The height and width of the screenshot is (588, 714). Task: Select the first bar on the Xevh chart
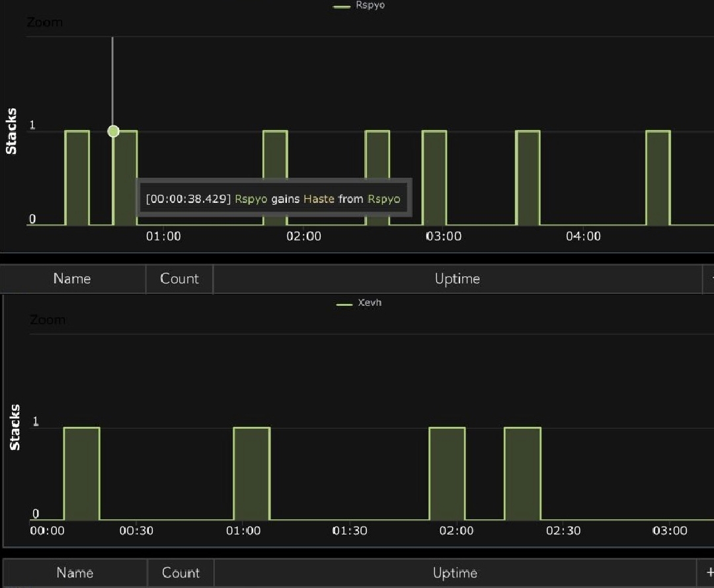point(81,473)
